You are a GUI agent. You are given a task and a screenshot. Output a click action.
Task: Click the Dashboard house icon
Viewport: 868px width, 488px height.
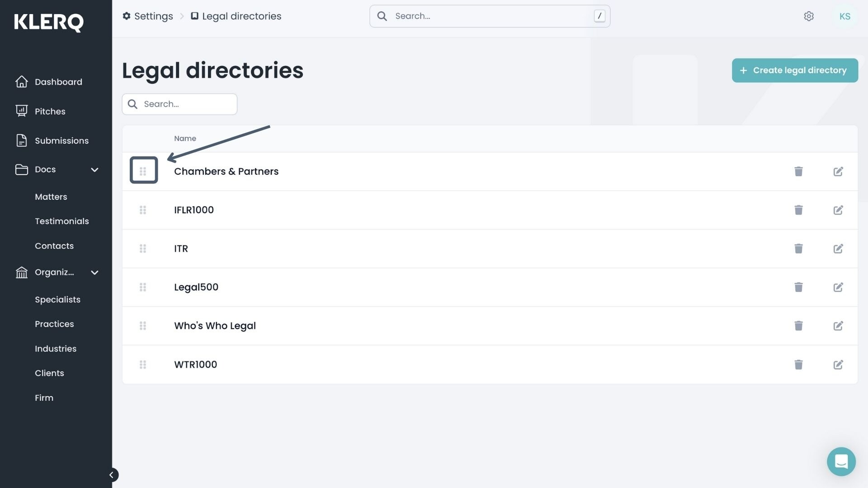click(x=21, y=82)
